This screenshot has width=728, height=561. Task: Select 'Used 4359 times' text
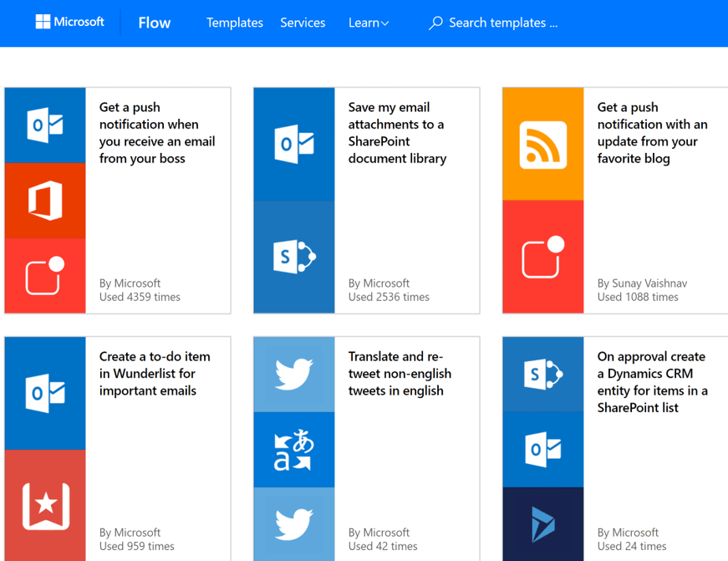pos(140,297)
